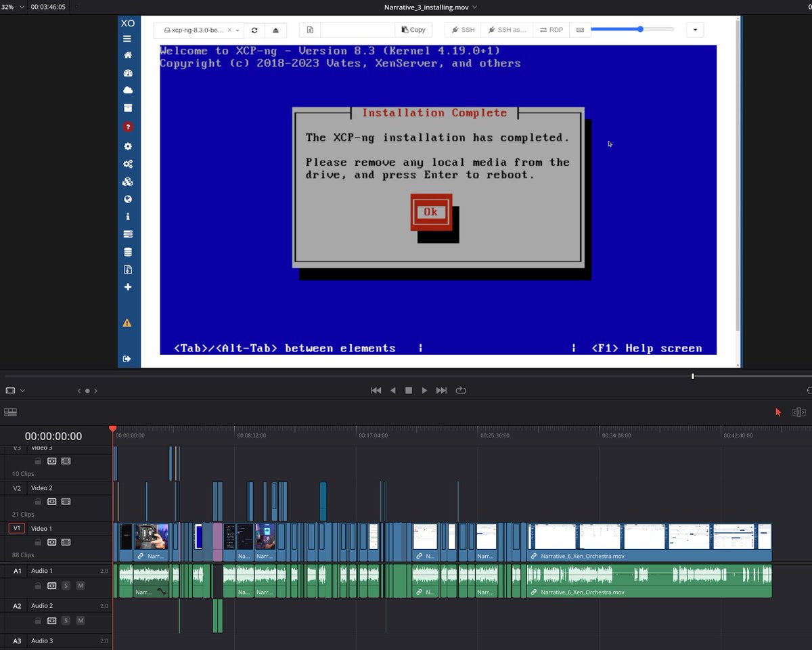Open the XO Hub cubes icon

128,181
